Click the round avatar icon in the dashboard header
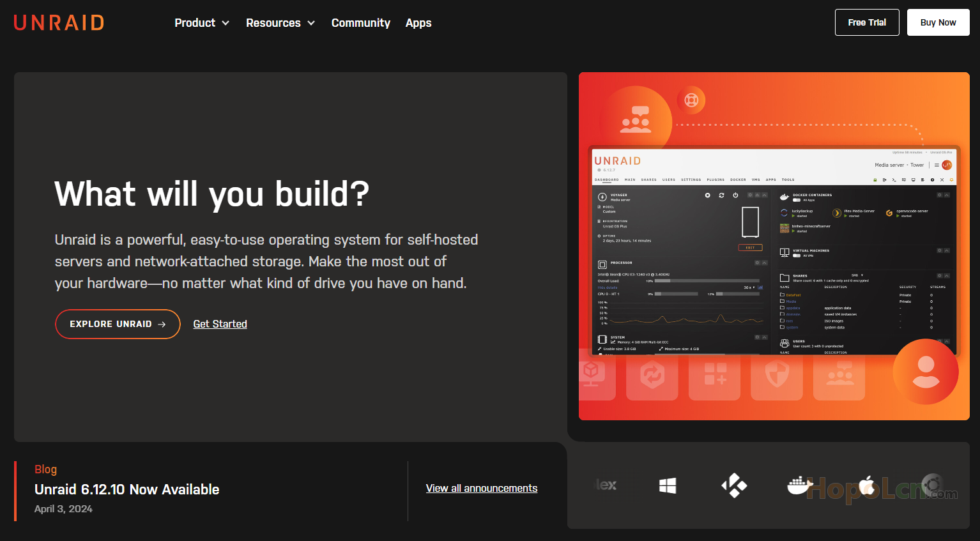 [947, 165]
